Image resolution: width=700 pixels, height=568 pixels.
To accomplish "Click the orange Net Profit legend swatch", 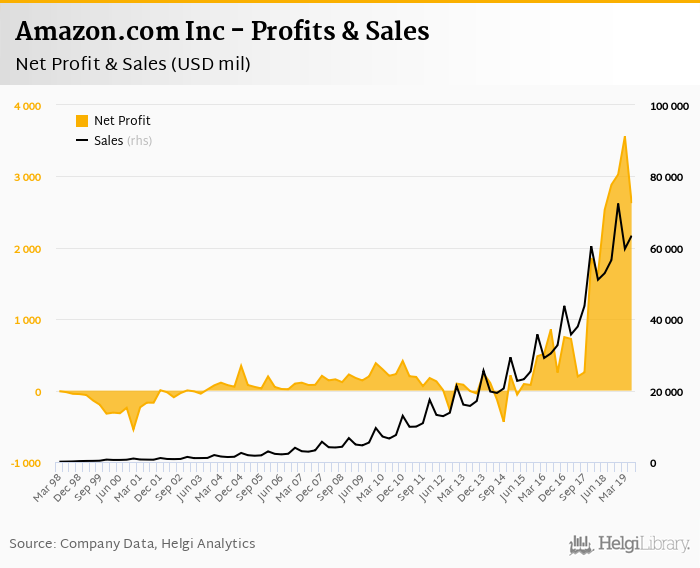I will 82,121.
